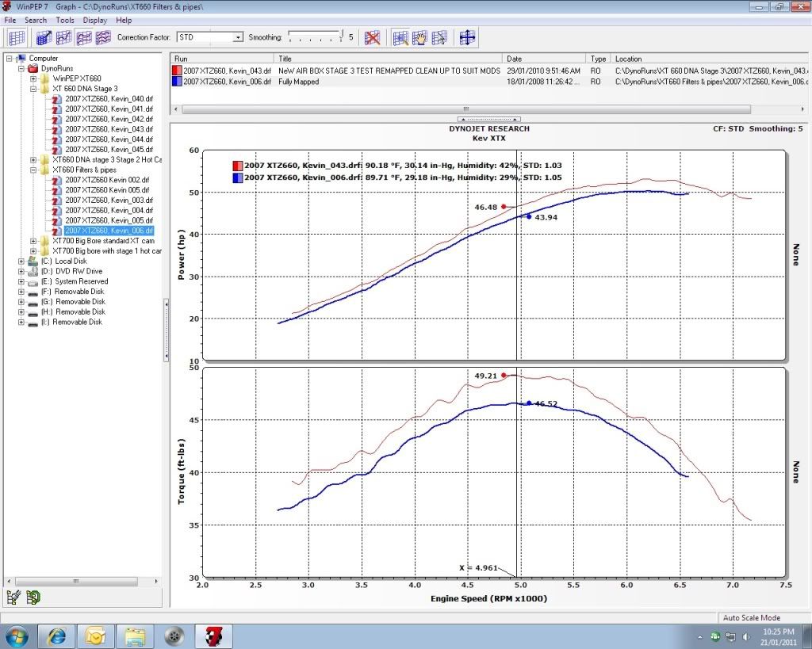The height and width of the screenshot is (649, 812).
Task: Open the Windows Start menu
Action: click(16, 636)
